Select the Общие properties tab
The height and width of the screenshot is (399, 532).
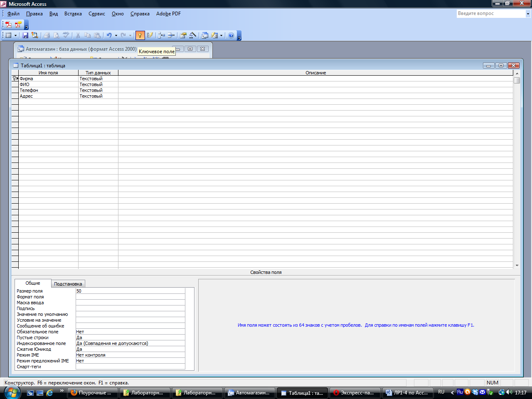33,283
